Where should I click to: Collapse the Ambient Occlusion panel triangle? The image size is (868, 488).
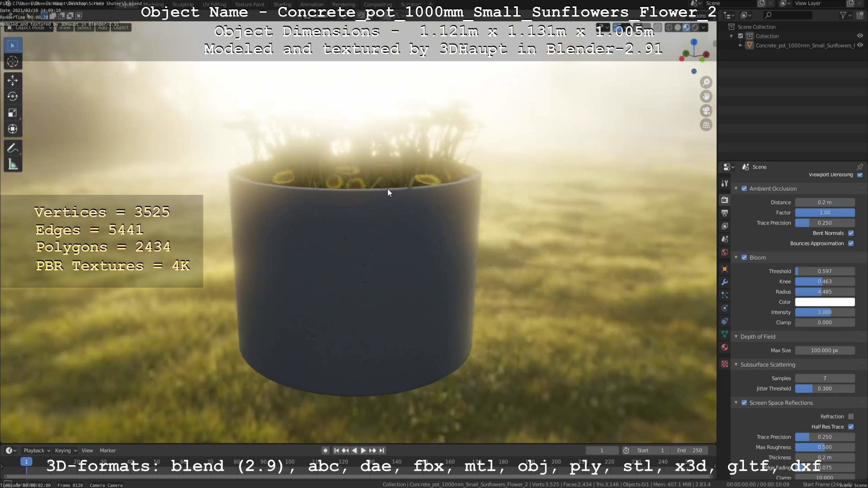tap(736, 189)
